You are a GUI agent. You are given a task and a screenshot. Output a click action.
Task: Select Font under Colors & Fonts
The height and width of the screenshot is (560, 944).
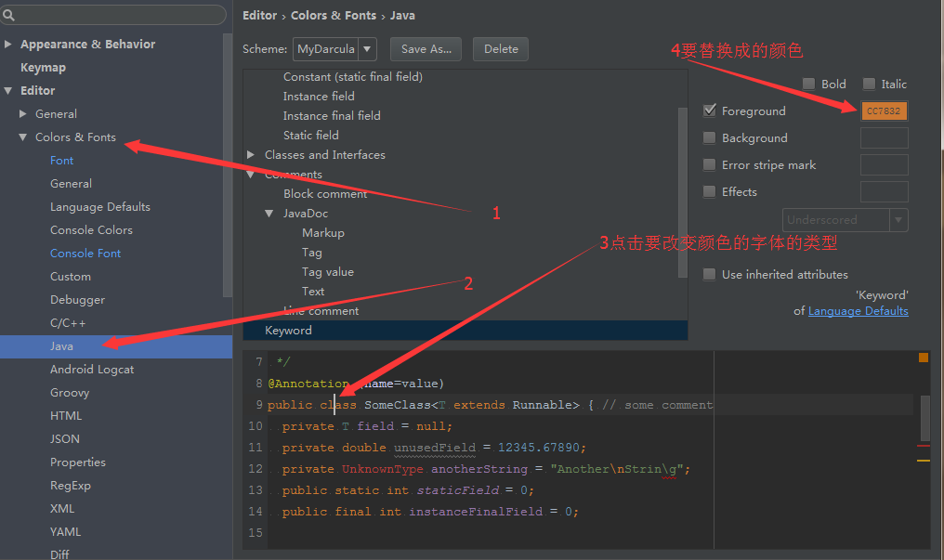tap(61, 161)
